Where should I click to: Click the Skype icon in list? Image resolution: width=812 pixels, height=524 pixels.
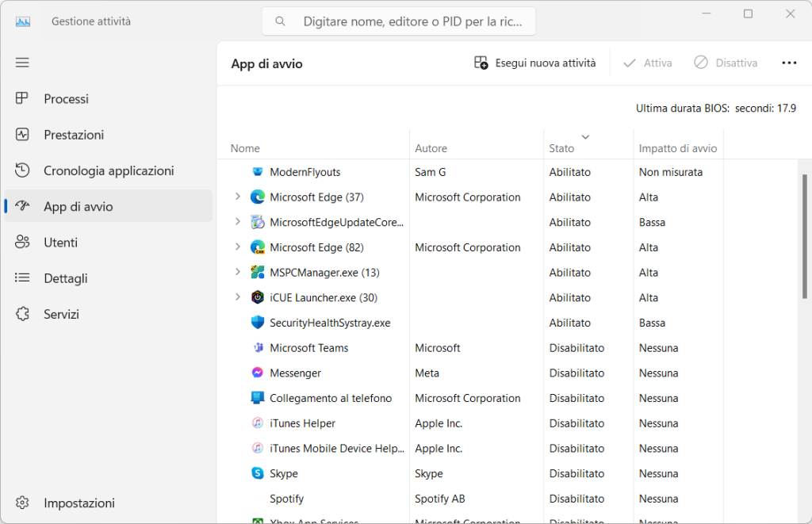pos(258,473)
